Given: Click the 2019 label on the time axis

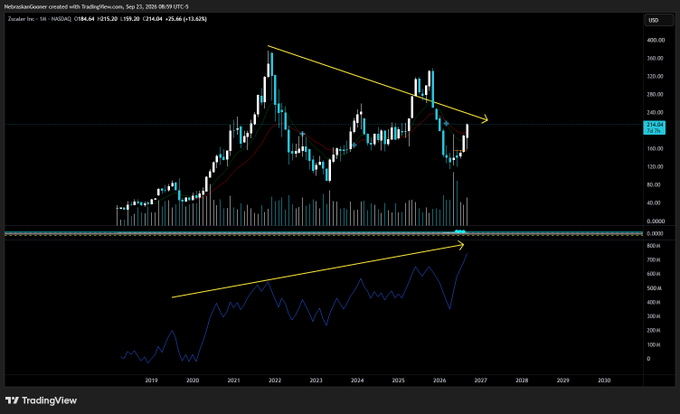Looking at the screenshot, I should click(x=151, y=380).
